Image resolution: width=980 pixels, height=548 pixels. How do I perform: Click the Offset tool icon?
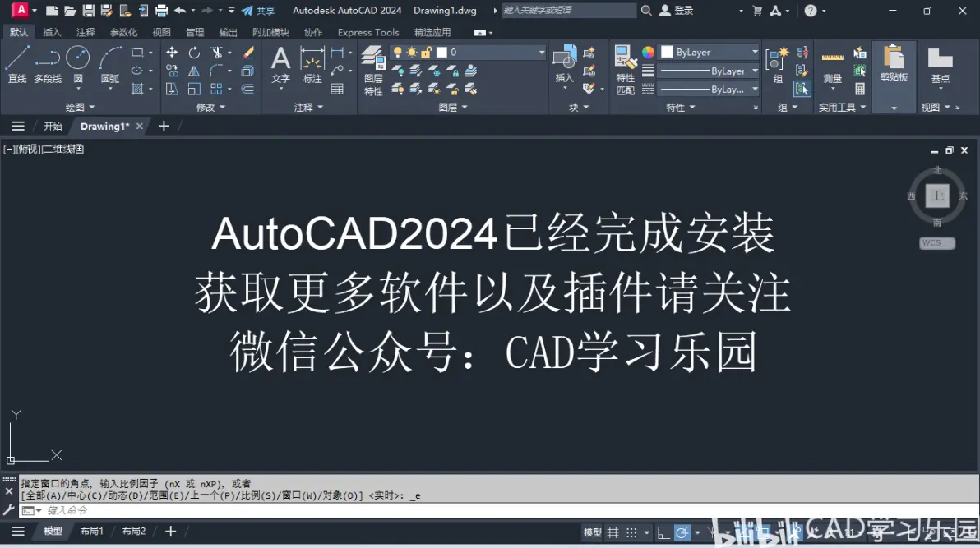[x=247, y=90]
